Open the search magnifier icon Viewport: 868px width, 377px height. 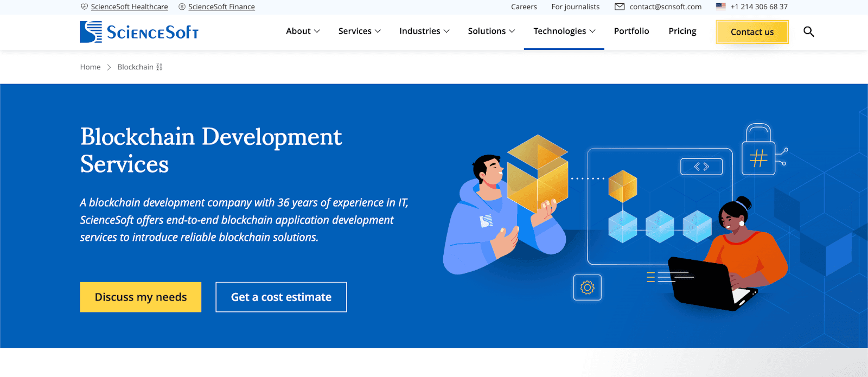click(x=808, y=31)
